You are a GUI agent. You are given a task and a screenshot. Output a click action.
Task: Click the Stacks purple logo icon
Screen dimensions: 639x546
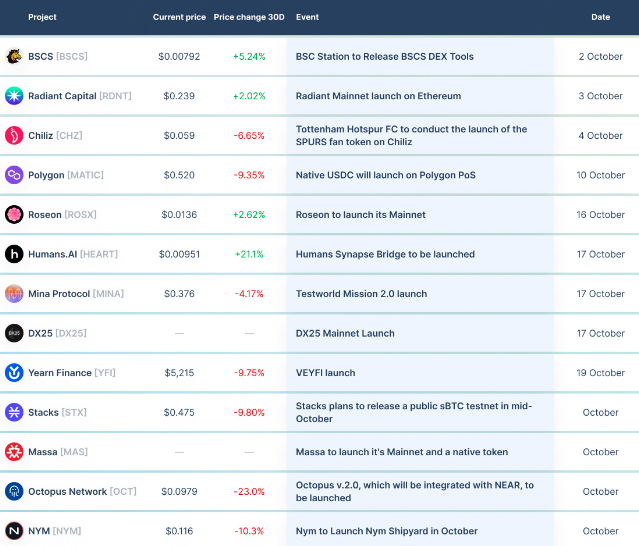click(14, 412)
